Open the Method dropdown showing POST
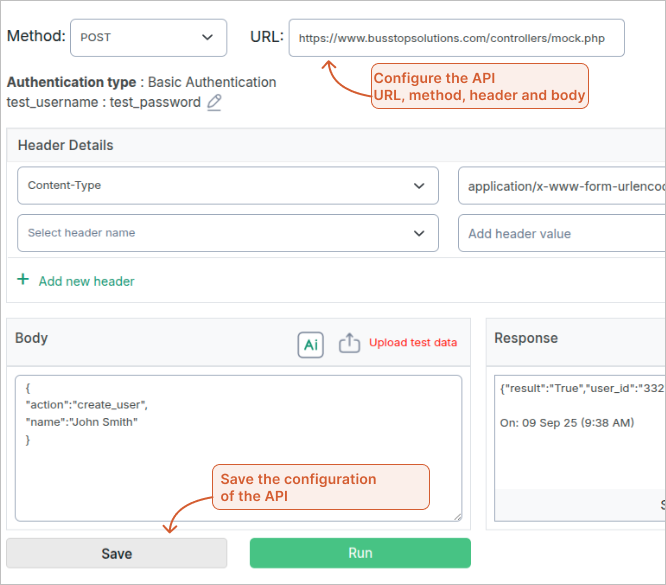The width and height of the screenshot is (666, 585). tap(148, 37)
